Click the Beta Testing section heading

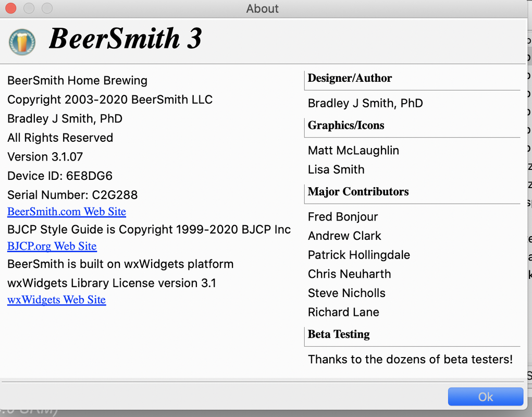[339, 334]
